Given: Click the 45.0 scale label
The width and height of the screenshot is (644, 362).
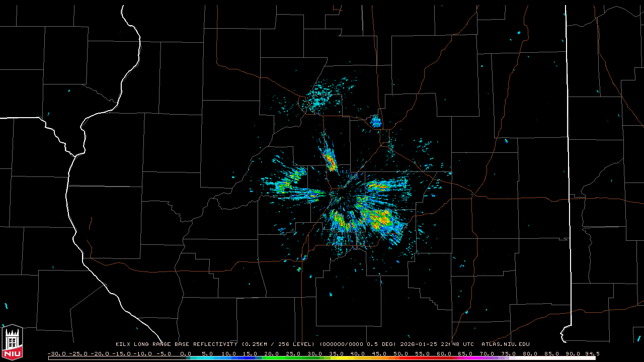Looking at the screenshot, I should pos(379,353).
